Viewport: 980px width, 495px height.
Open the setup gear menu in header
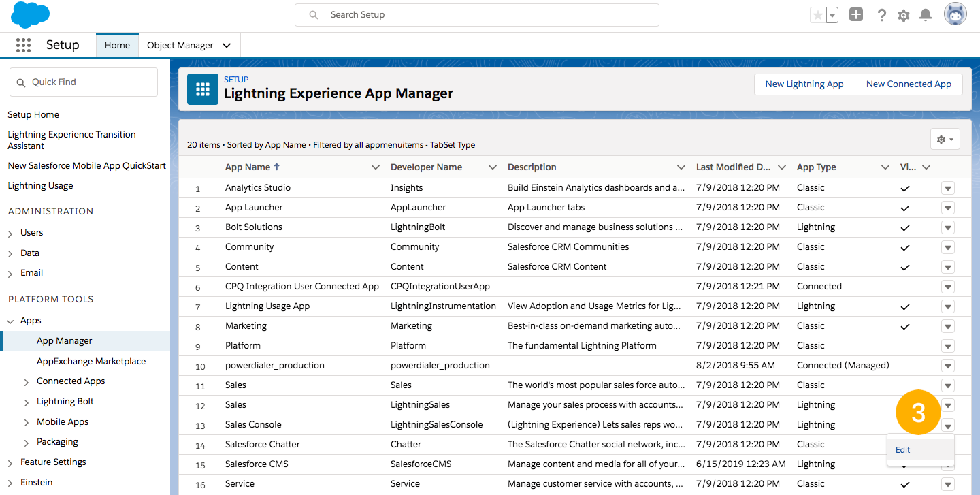point(904,15)
